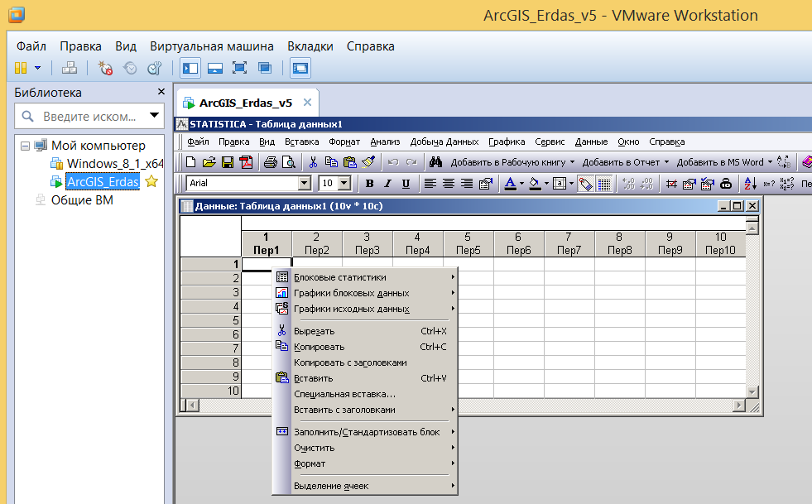Toggle Underline formatting
Viewport: 812px width, 504px height.
click(x=406, y=184)
